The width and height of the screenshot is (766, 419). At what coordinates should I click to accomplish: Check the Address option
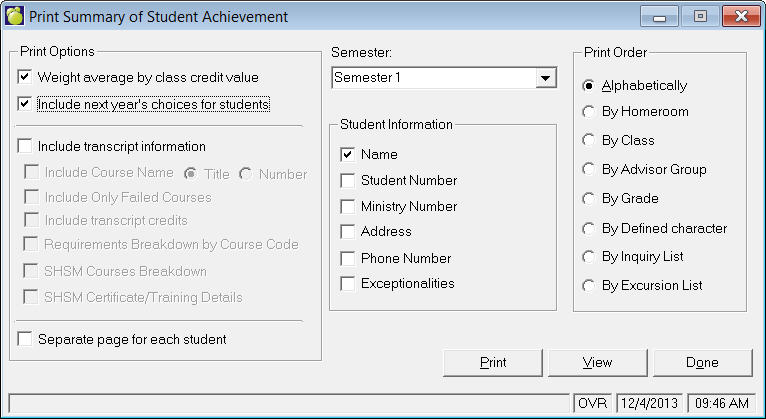pos(347,232)
